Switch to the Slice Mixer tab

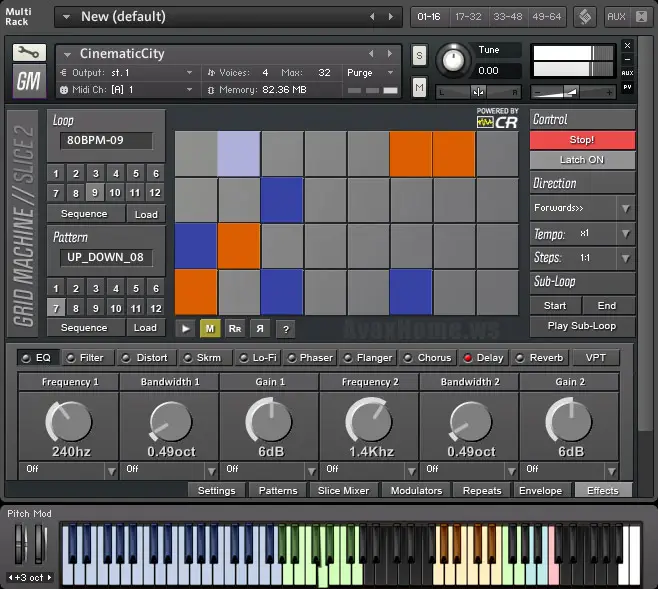[343, 490]
